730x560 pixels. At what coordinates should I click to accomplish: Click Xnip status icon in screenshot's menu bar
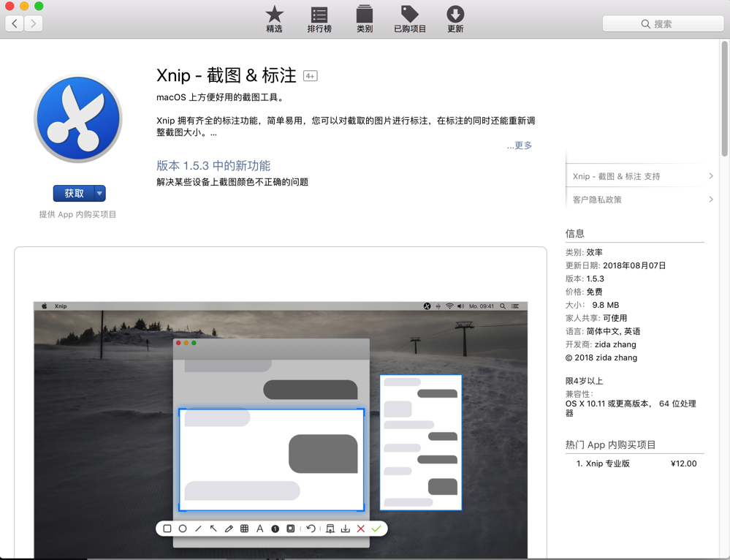(x=427, y=306)
